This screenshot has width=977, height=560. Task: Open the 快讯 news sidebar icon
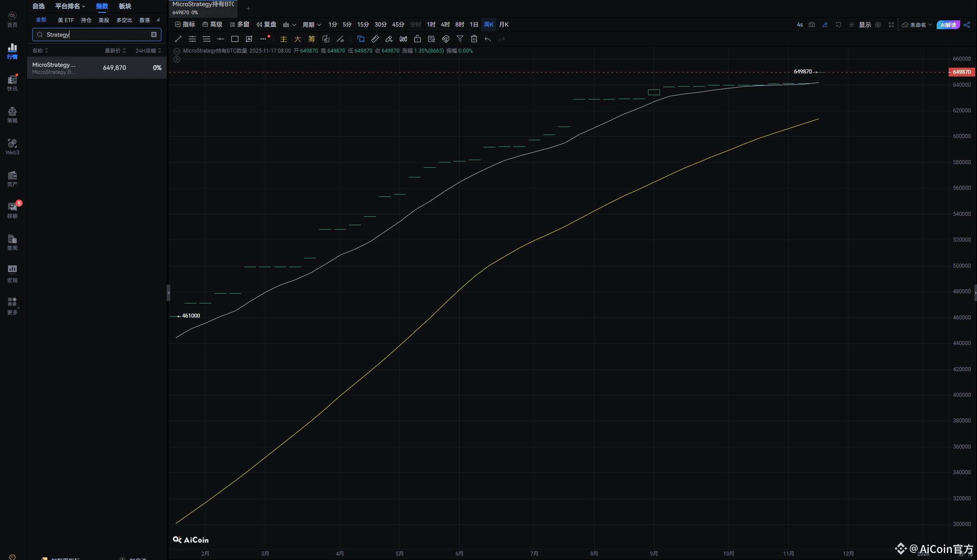click(12, 83)
